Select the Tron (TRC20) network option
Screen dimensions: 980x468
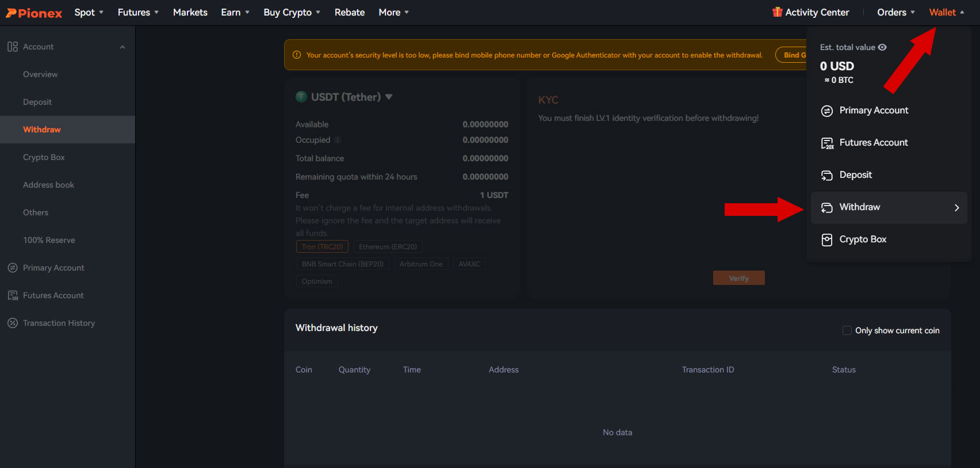tap(322, 247)
